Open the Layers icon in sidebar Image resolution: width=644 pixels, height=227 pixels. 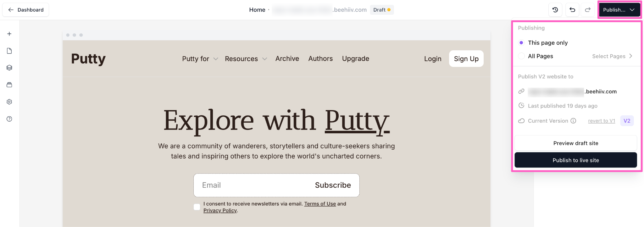(9, 68)
